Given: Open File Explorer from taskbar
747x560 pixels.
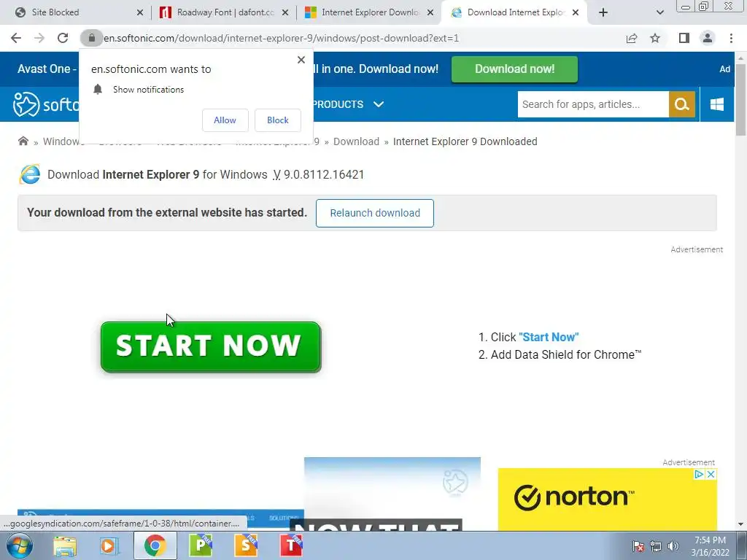Looking at the screenshot, I should (65, 545).
